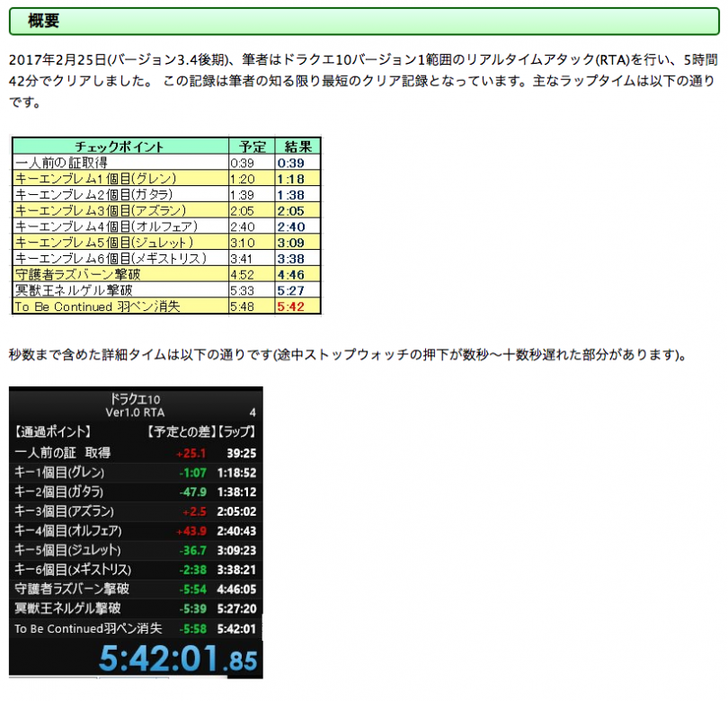Click the lap time 1:18:52
The width and height of the screenshot is (728, 701).
pos(236,473)
